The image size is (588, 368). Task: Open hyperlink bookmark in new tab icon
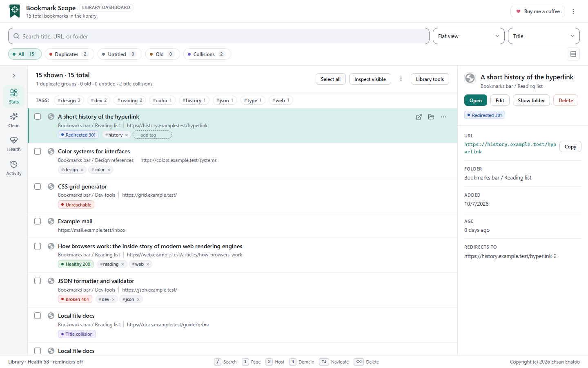tap(419, 117)
